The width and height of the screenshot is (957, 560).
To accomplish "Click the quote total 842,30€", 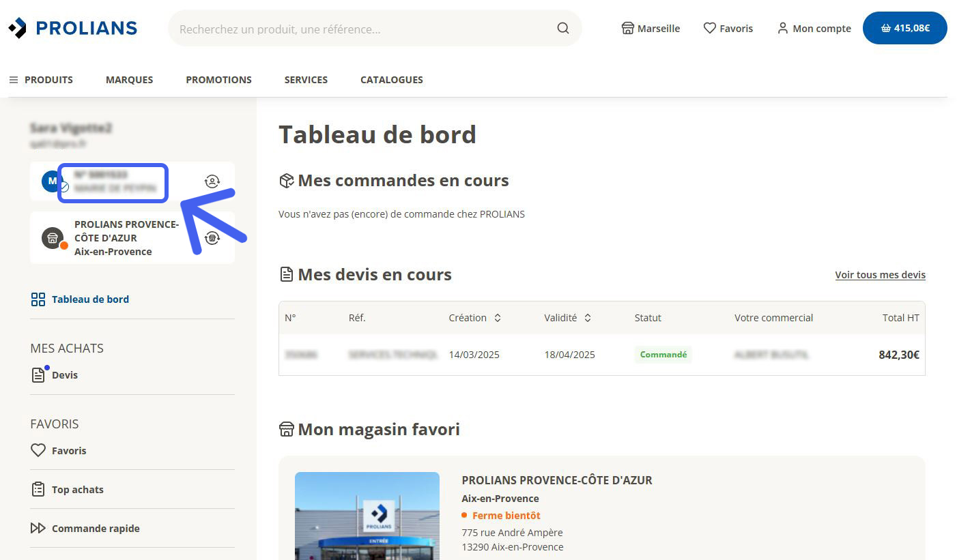I will point(899,355).
